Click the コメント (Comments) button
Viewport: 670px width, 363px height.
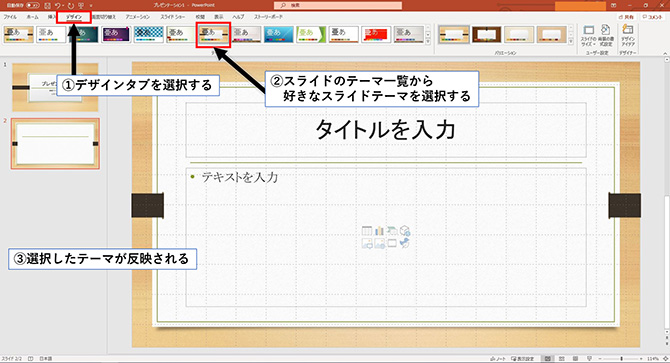(652, 17)
